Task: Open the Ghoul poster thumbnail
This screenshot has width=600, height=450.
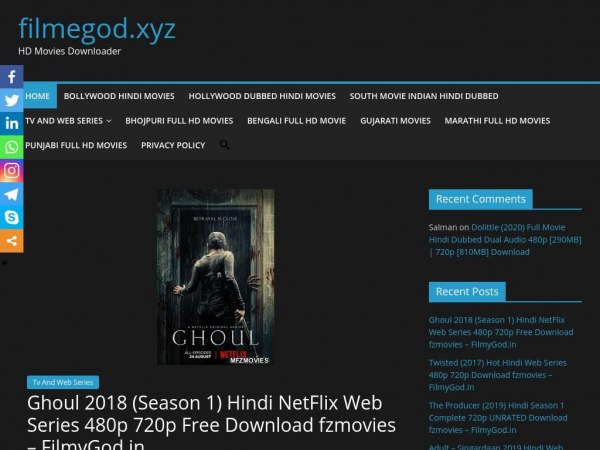Action: coord(215,277)
